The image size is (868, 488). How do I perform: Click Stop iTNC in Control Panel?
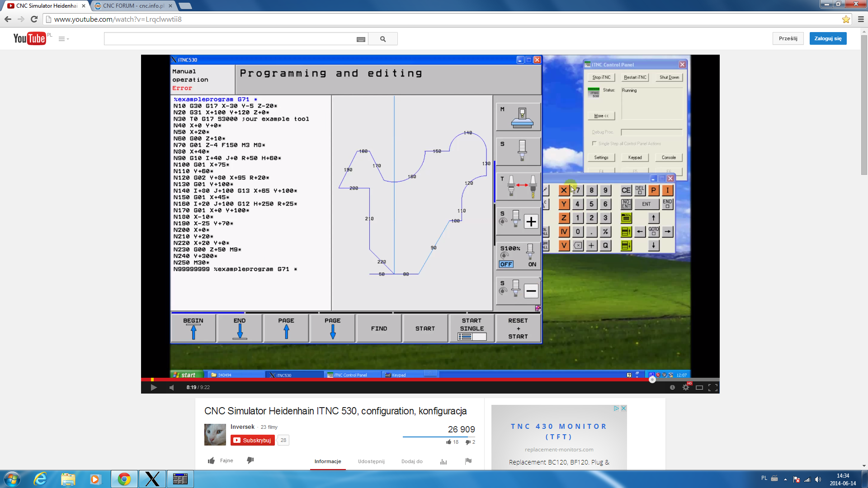click(x=601, y=77)
